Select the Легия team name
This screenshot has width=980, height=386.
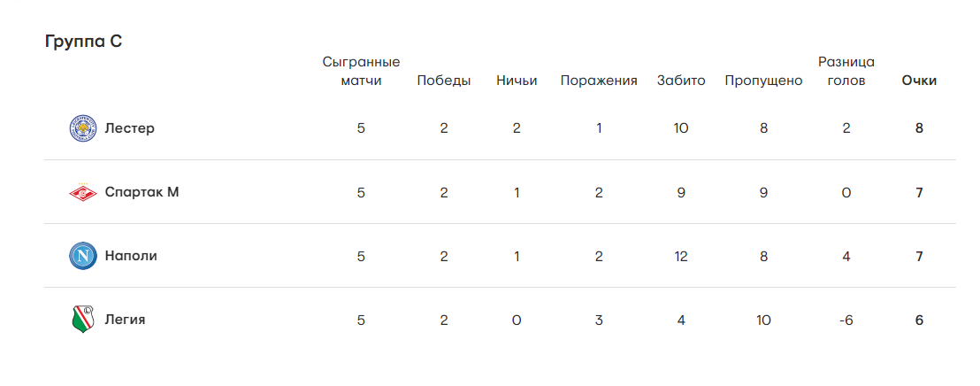125,320
